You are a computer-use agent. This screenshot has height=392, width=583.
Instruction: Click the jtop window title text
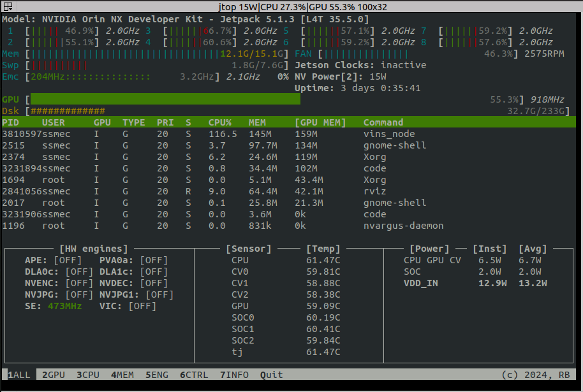click(302, 6)
